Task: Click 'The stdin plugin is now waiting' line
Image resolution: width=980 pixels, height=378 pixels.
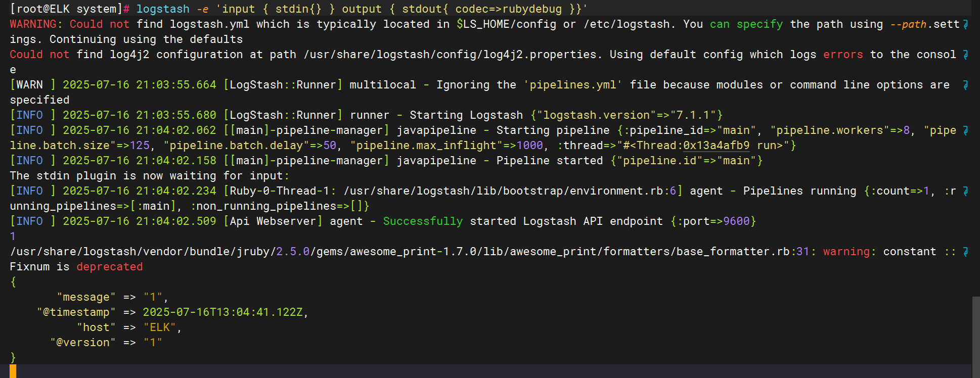Action: point(150,176)
